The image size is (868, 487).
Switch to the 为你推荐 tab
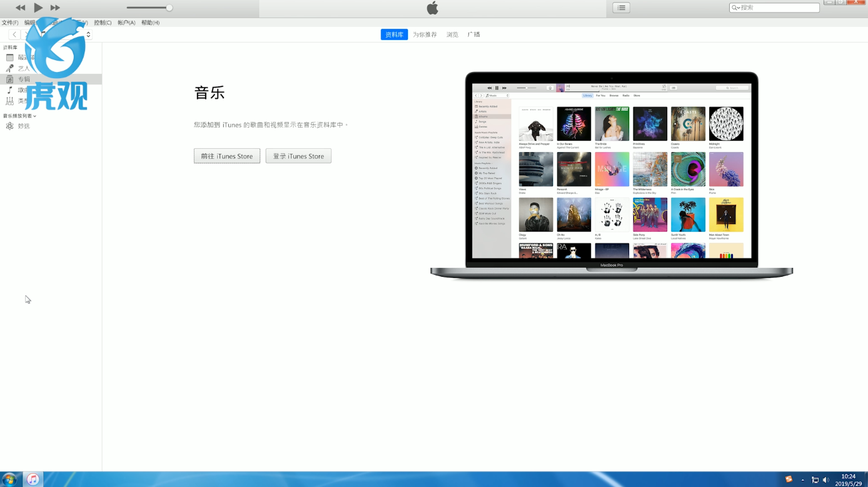(x=425, y=34)
